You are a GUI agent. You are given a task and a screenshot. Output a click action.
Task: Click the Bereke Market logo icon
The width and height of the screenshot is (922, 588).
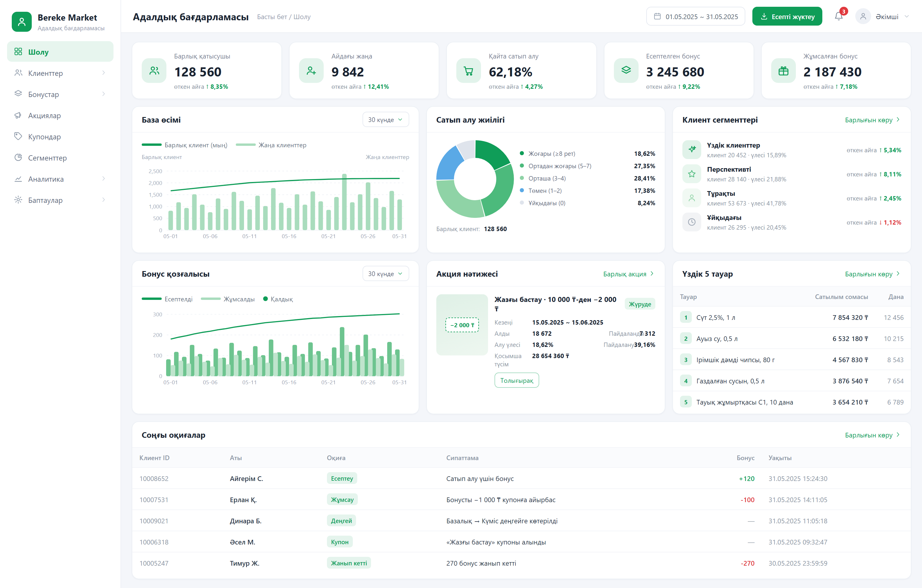(22, 22)
